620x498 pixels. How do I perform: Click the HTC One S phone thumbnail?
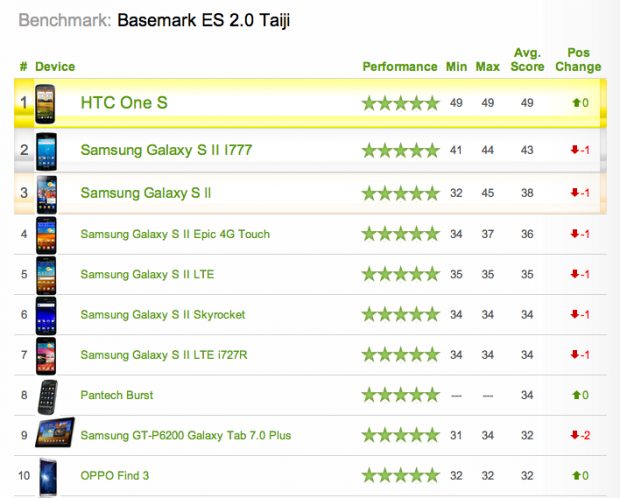pos(45,104)
